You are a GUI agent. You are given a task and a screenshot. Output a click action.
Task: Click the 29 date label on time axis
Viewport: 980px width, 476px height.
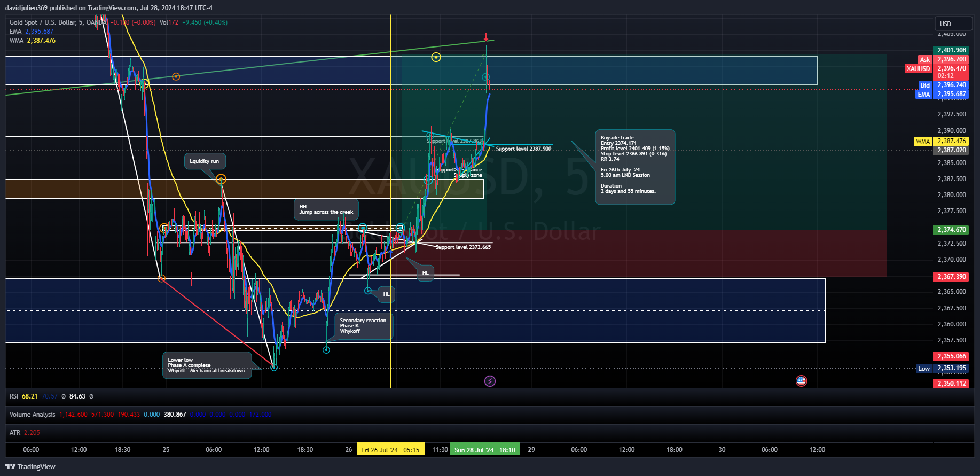point(531,450)
